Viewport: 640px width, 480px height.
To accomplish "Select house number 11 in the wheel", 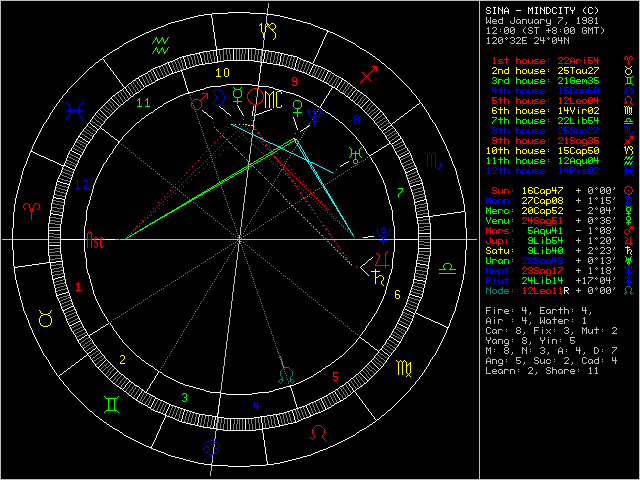I will tap(143, 103).
